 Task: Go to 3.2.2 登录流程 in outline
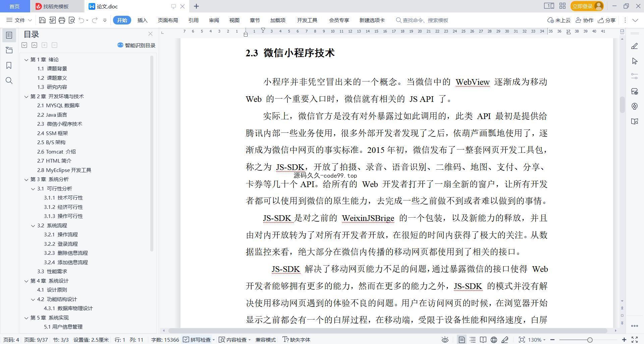tap(61, 244)
